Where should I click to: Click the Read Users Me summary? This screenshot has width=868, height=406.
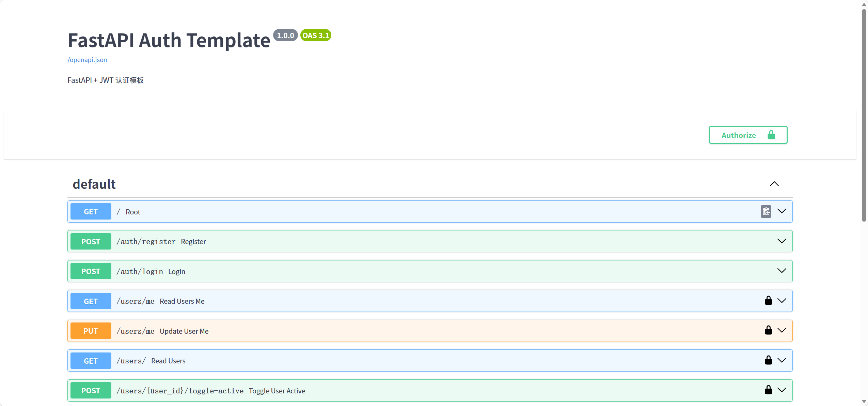(x=182, y=301)
